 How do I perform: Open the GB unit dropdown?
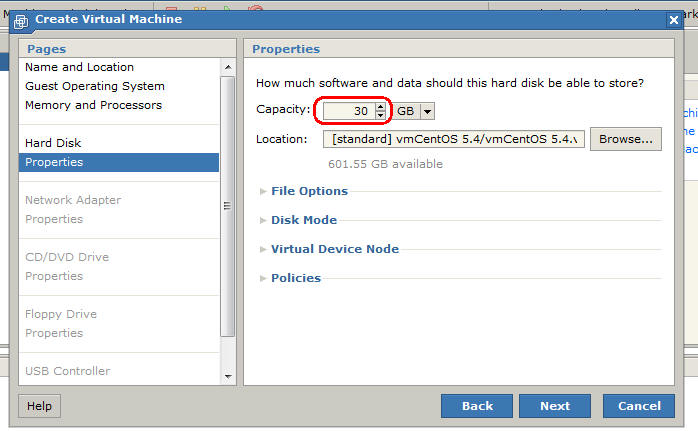pyautogui.click(x=427, y=111)
